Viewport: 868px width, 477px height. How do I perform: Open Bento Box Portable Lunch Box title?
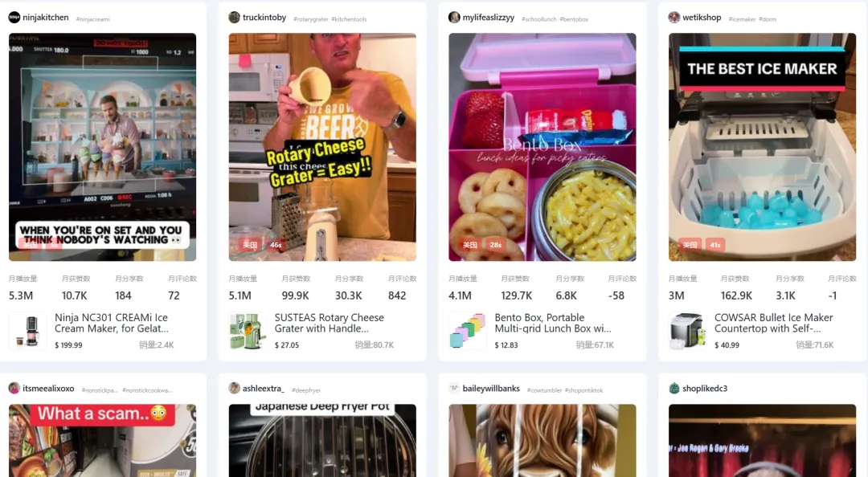tap(552, 323)
